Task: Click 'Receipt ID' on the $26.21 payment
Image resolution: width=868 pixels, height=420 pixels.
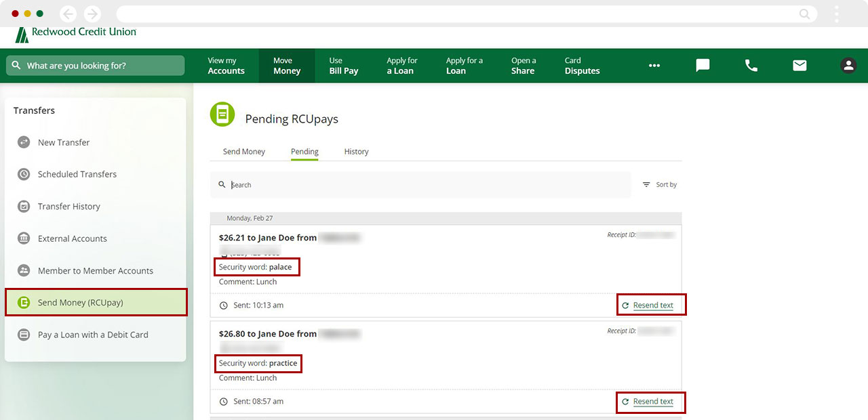Action: point(622,235)
